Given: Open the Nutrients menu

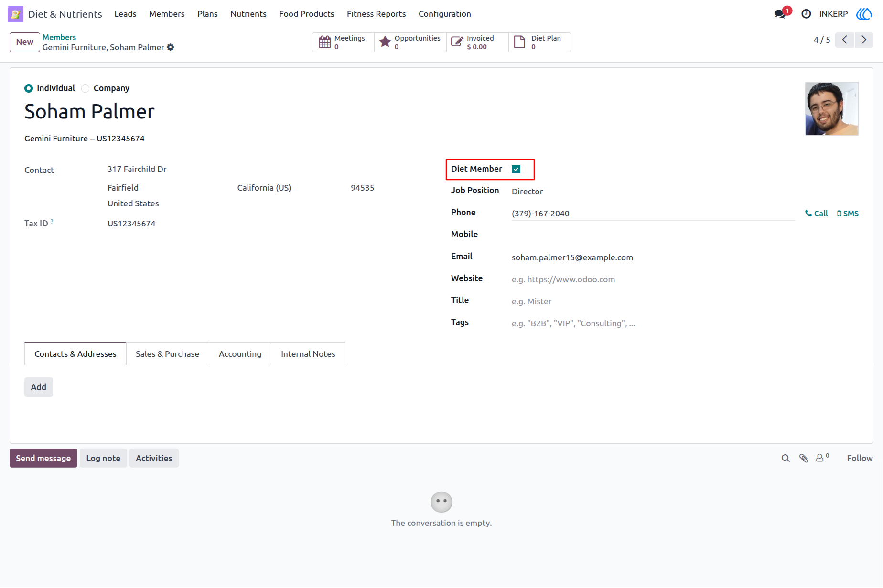Looking at the screenshot, I should pos(248,14).
